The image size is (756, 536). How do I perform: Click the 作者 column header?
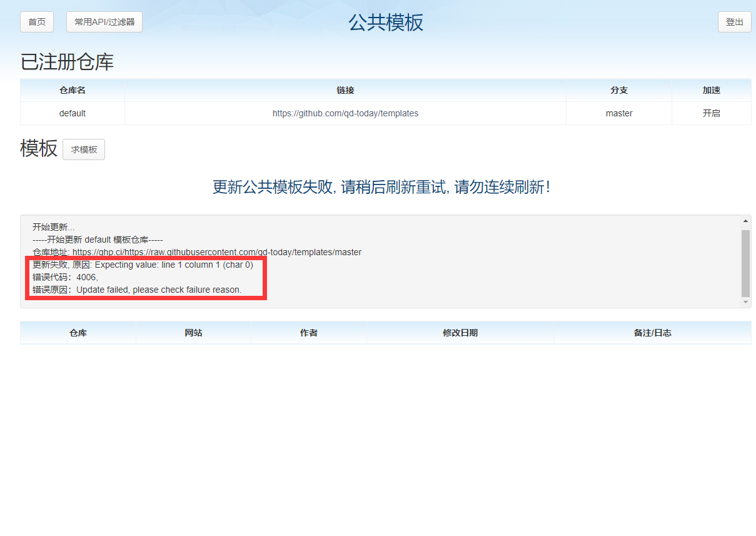(309, 333)
